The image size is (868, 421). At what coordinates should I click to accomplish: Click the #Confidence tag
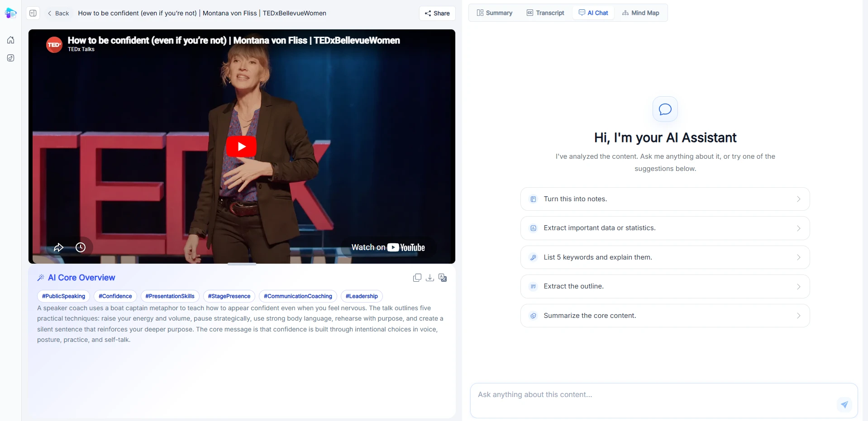115,296
